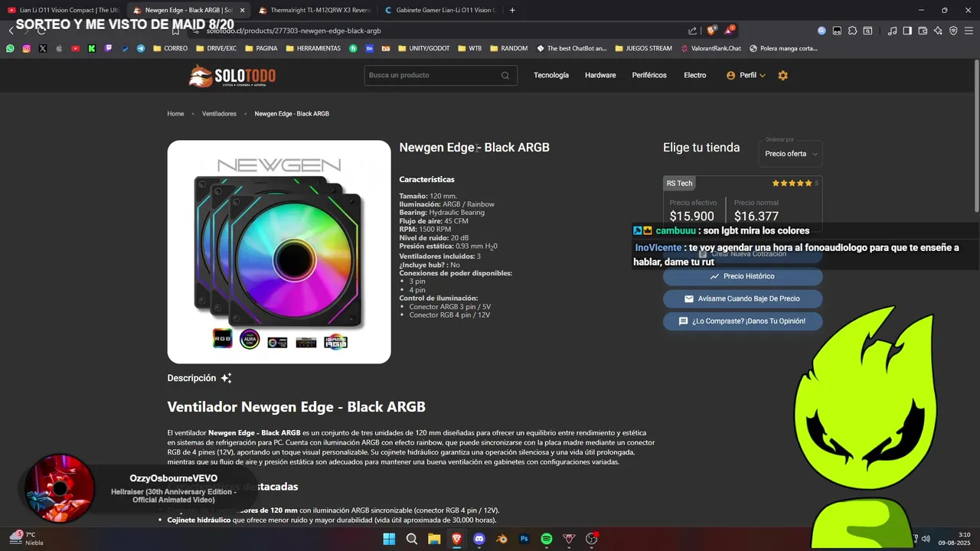
Task: Open the Telegram bookmark icon
Action: (x=141, y=48)
